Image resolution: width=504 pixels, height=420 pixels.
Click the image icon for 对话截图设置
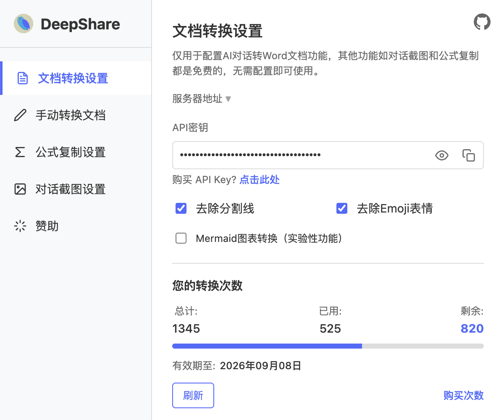(20, 189)
